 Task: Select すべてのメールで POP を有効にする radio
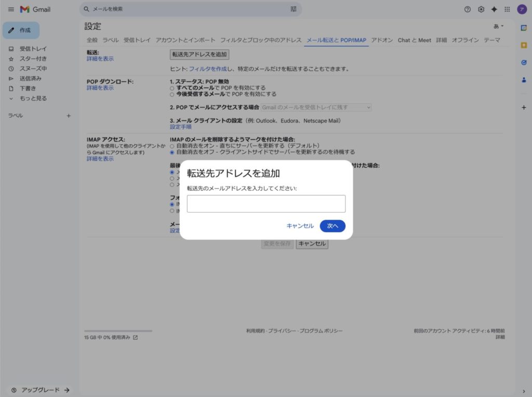(172, 88)
